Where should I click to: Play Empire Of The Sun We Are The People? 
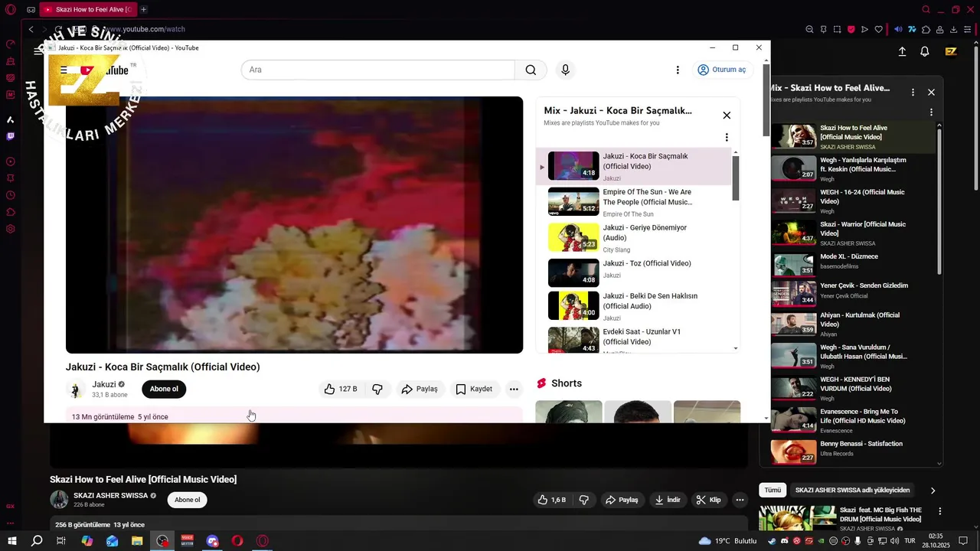[634, 202]
